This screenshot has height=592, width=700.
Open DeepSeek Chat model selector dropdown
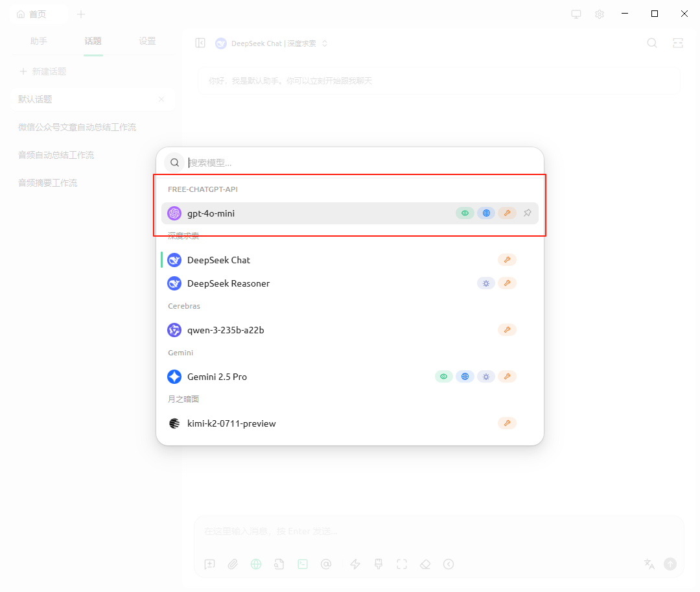click(x=272, y=43)
